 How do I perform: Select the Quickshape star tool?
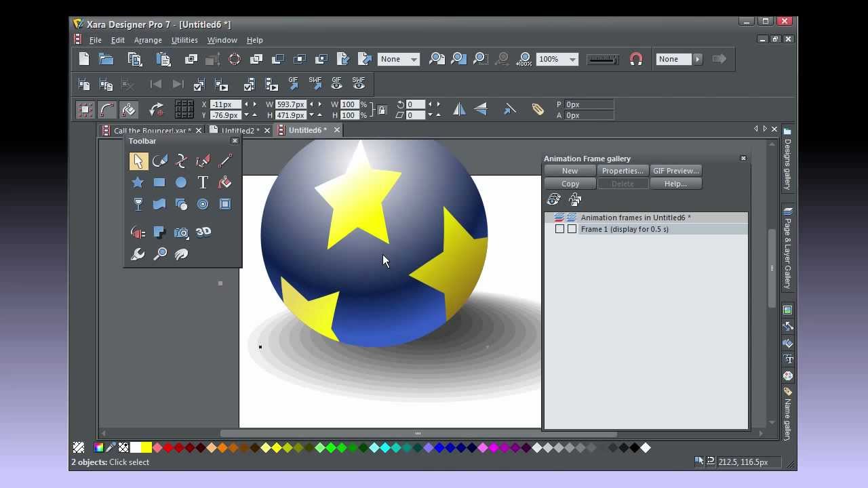tap(138, 182)
